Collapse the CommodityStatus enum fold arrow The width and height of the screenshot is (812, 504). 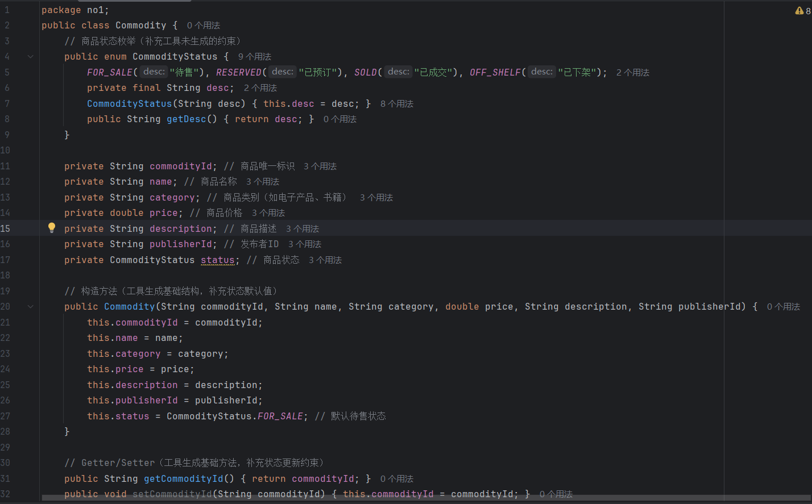[x=31, y=57]
